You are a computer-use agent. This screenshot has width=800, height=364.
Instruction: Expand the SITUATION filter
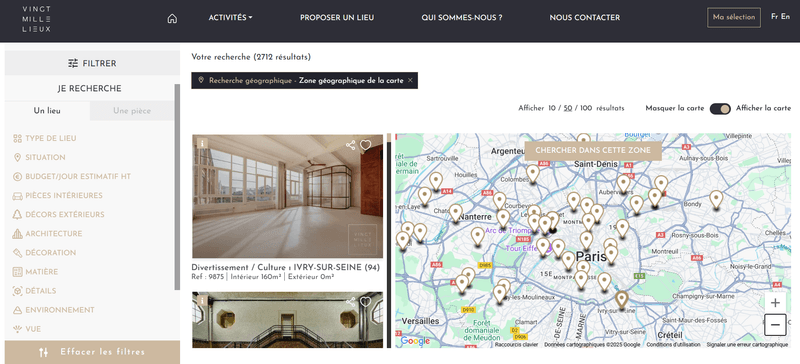39,157
